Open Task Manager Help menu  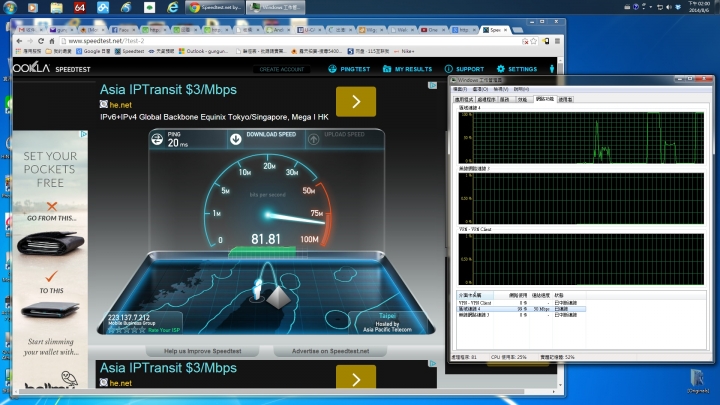click(521, 89)
